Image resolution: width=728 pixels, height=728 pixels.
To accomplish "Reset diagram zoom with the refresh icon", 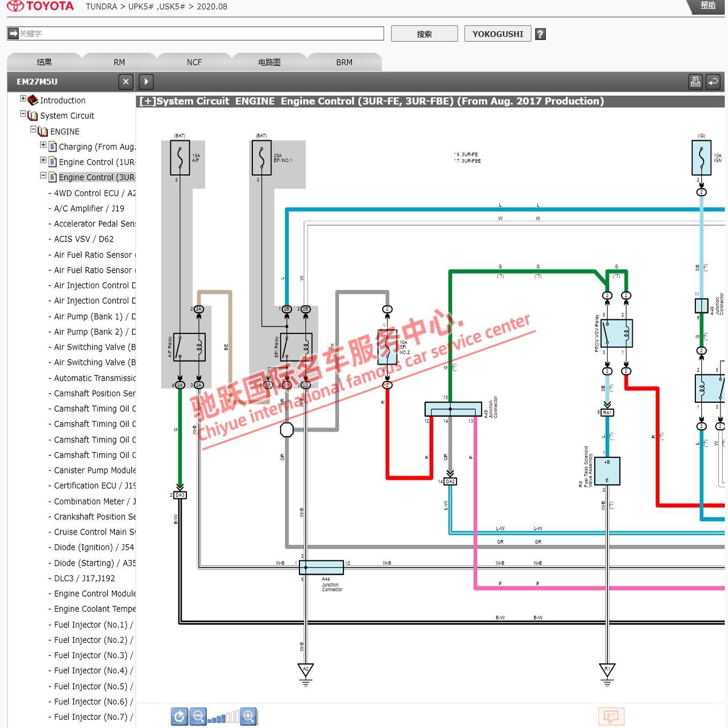I will coord(179,716).
